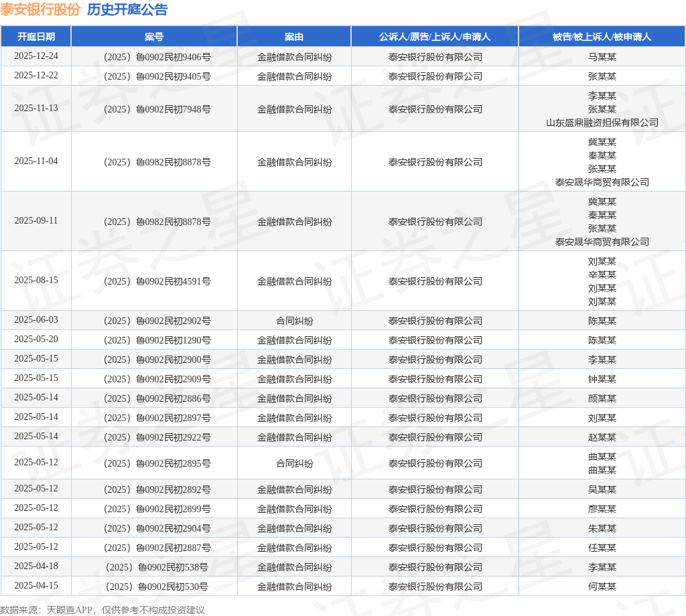The height and width of the screenshot is (616, 686).
Task: Click defendant 山东盛鼎融资担保有限公司
Action: click(602, 123)
